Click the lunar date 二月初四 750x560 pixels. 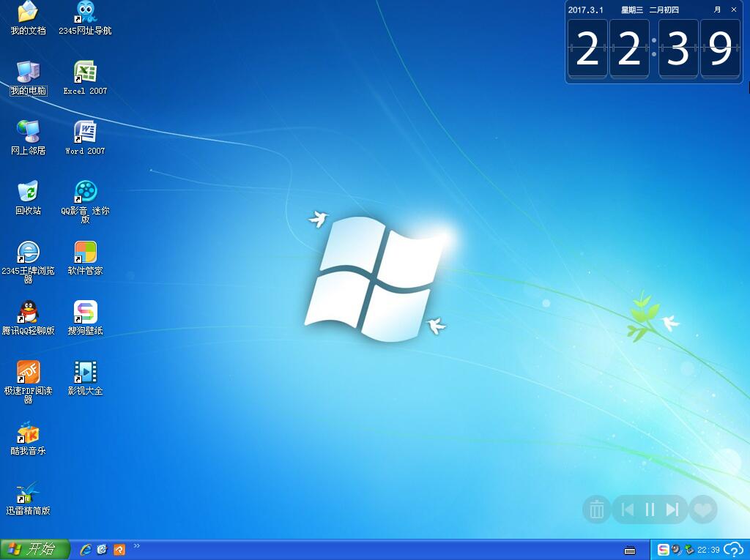click(664, 10)
